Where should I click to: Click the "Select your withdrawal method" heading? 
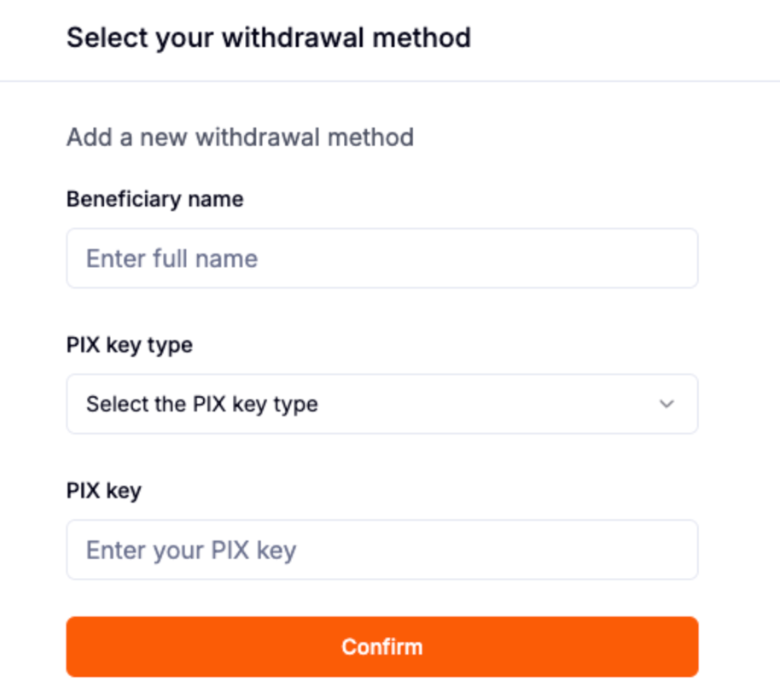tap(269, 38)
